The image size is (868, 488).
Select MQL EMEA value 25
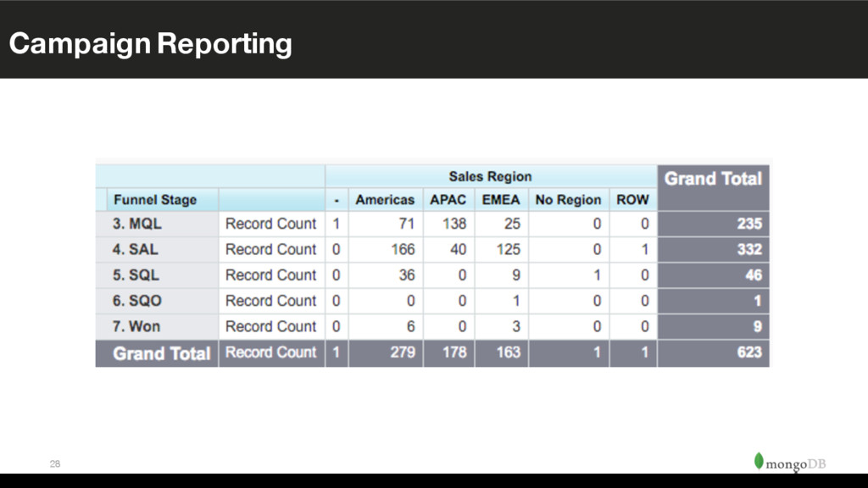[x=513, y=224]
